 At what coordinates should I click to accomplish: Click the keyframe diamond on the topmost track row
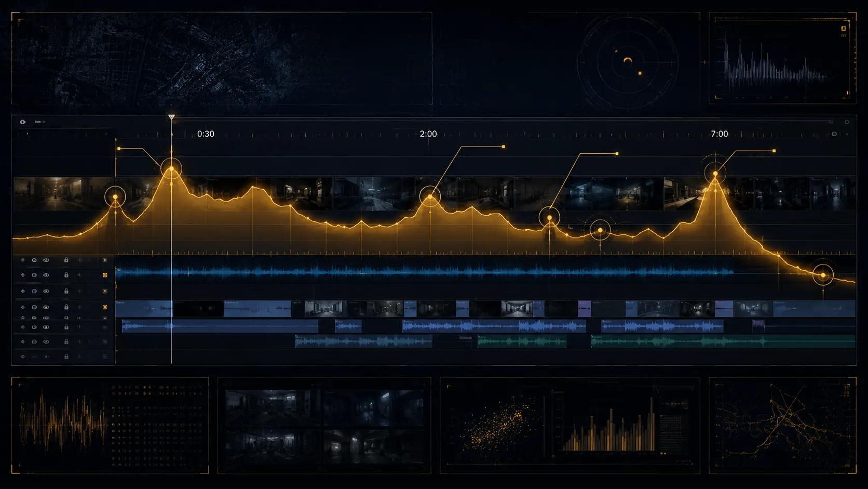point(23,260)
